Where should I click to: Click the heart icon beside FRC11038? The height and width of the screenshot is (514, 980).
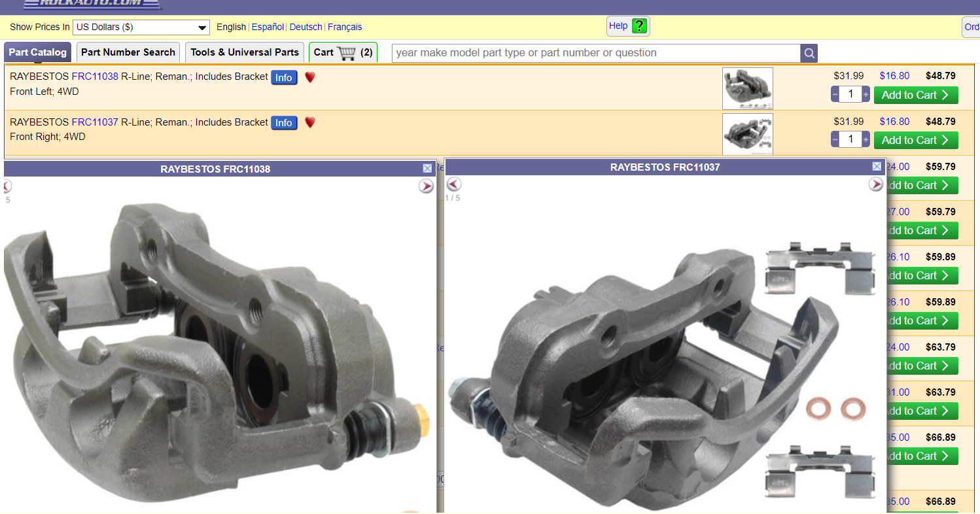310,77
